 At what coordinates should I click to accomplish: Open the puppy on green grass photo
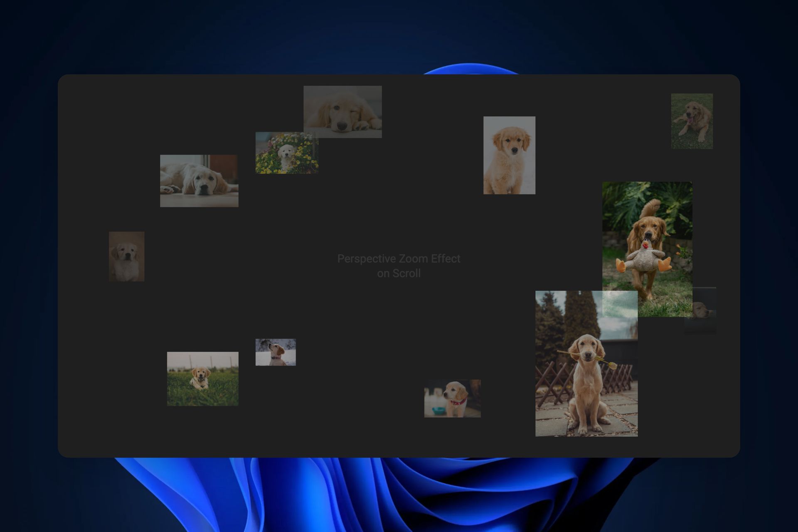pos(202,379)
